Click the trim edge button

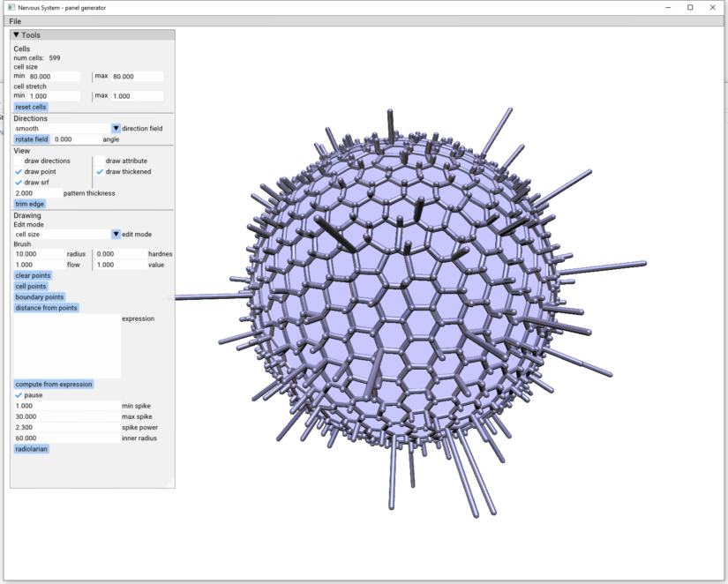(29, 204)
